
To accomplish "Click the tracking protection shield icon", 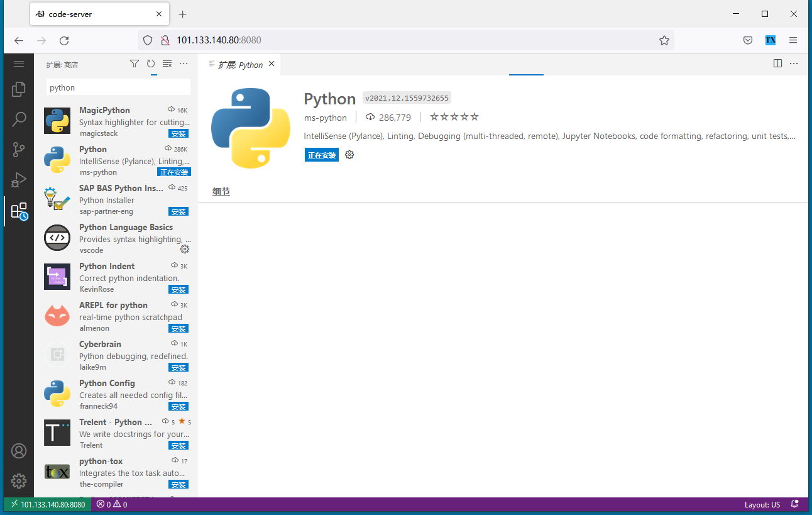I will coord(148,40).
